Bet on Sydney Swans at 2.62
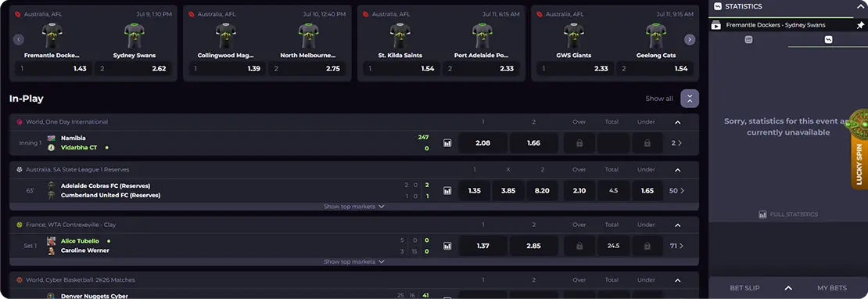 point(133,69)
